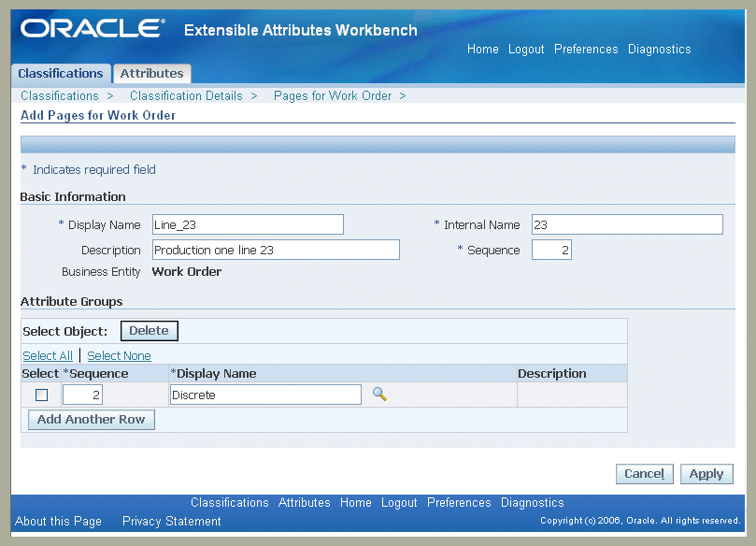Open footer Diagnostics link
The image size is (756, 546).
[533, 503]
